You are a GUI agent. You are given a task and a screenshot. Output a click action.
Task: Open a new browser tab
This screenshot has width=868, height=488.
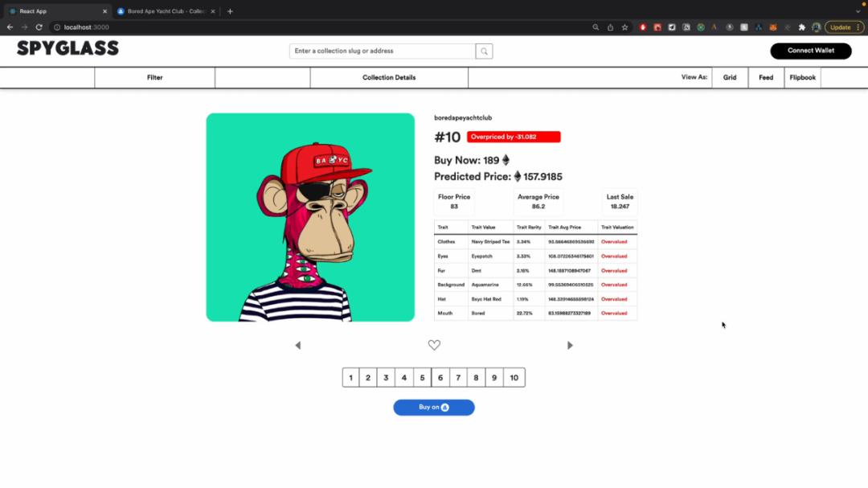point(230,11)
